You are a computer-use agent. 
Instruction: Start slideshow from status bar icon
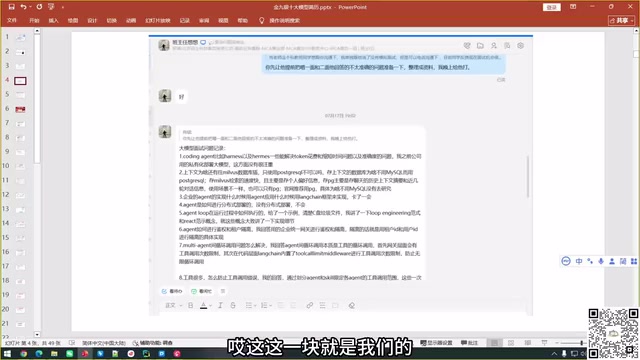(544, 343)
